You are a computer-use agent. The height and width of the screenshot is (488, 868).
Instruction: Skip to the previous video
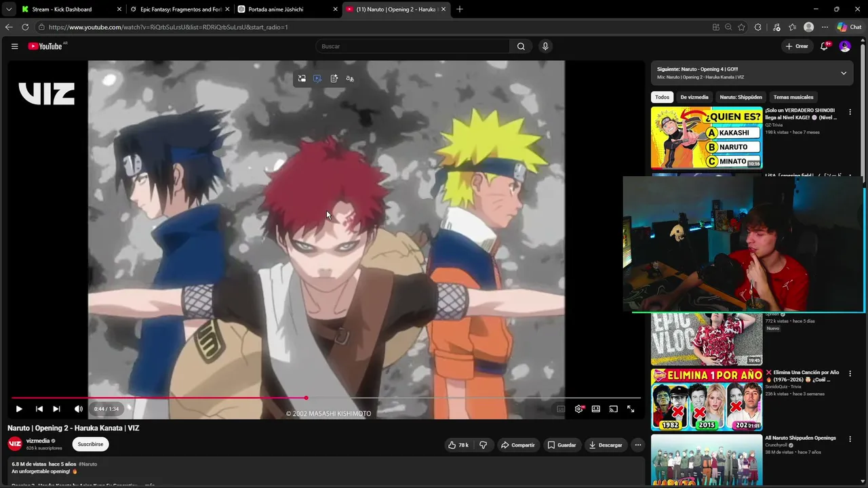click(x=39, y=409)
